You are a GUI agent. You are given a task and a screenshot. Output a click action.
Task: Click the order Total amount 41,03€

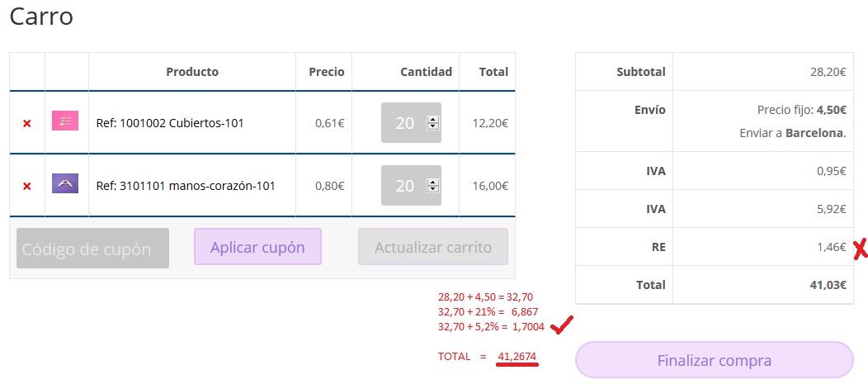[x=828, y=285]
